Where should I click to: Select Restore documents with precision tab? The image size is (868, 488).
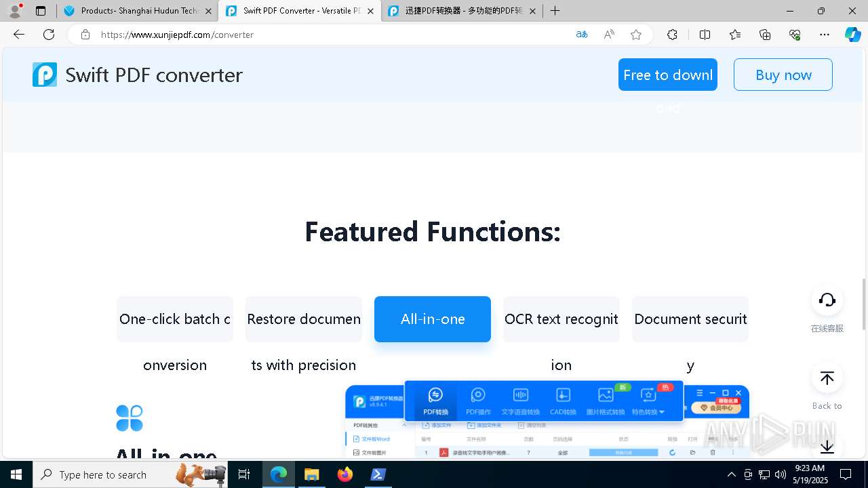304,319
